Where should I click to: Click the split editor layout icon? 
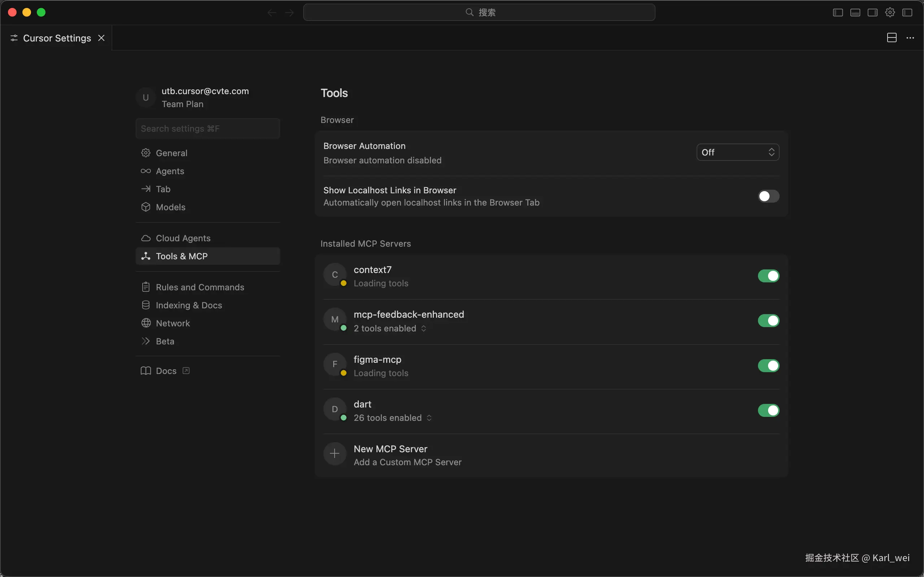click(x=892, y=38)
